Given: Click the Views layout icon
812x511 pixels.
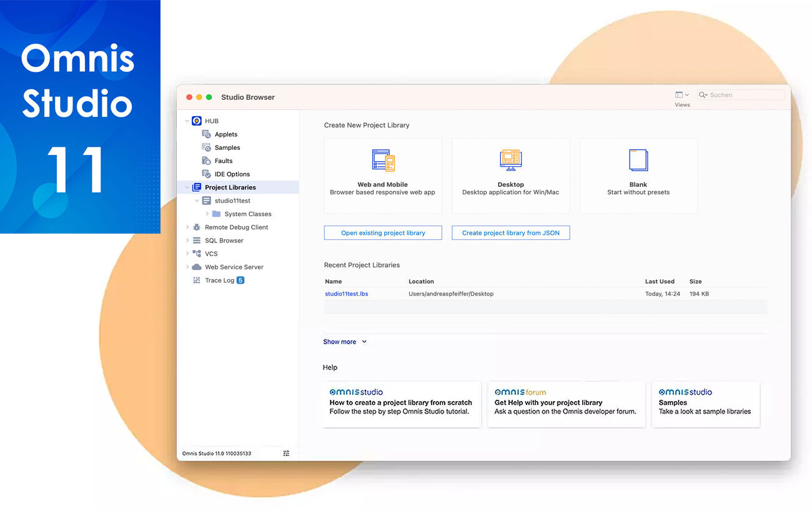Looking at the screenshot, I should [679, 95].
